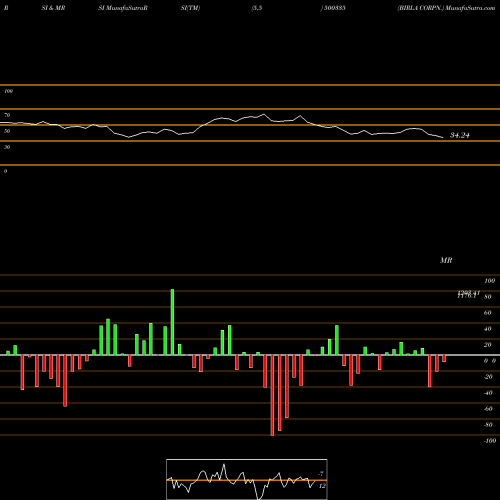
Task: Click the 0 level label on RSI axis
Action: pyautogui.click(x=5, y=171)
